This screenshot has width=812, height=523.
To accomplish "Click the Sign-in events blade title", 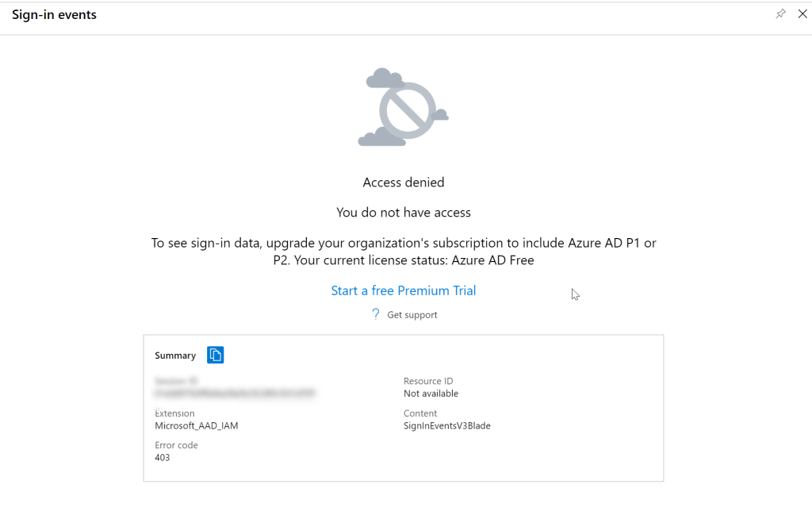I will click(x=54, y=14).
